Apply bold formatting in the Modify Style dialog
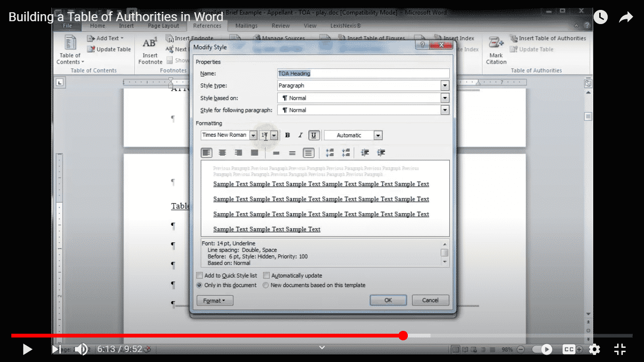Viewport: 644px width, 362px height. tap(287, 135)
